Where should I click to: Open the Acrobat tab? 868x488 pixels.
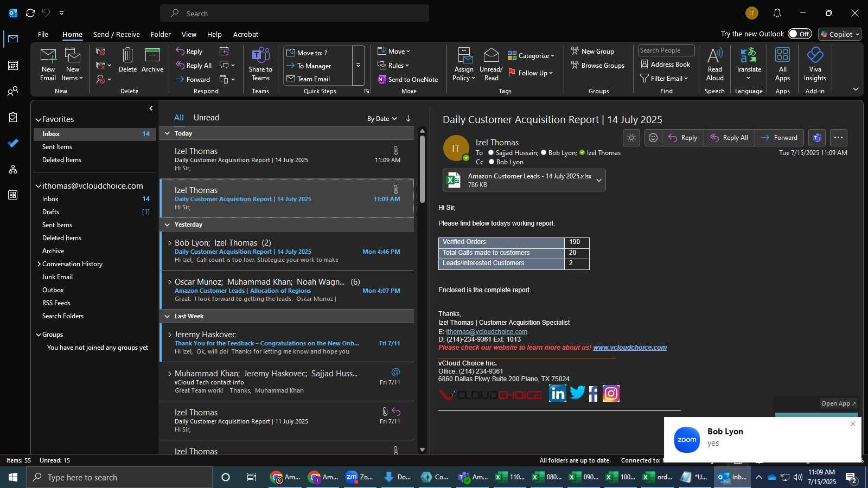coord(246,34)
